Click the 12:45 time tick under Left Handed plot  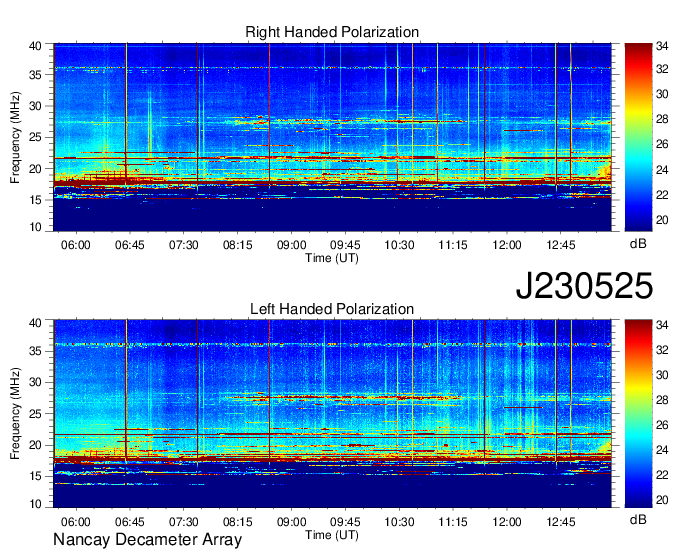click(x=561, y=522)
